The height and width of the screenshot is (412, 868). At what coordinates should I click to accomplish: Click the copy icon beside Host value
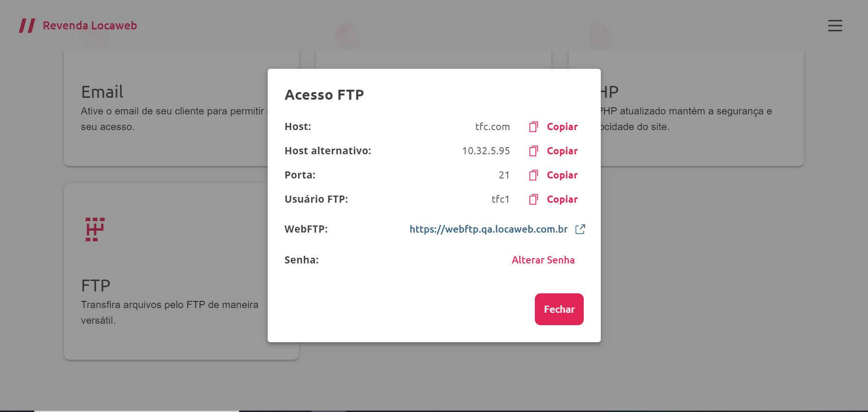click(533, 127)
